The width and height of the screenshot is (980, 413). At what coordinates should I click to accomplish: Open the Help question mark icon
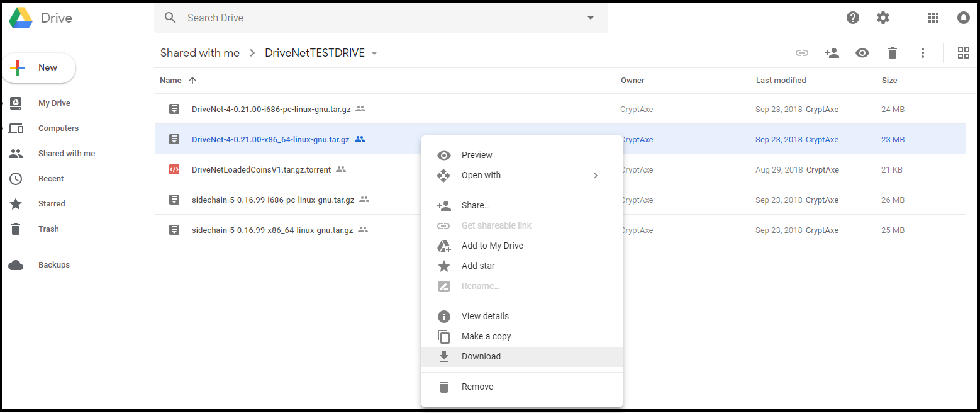[853, 18]
